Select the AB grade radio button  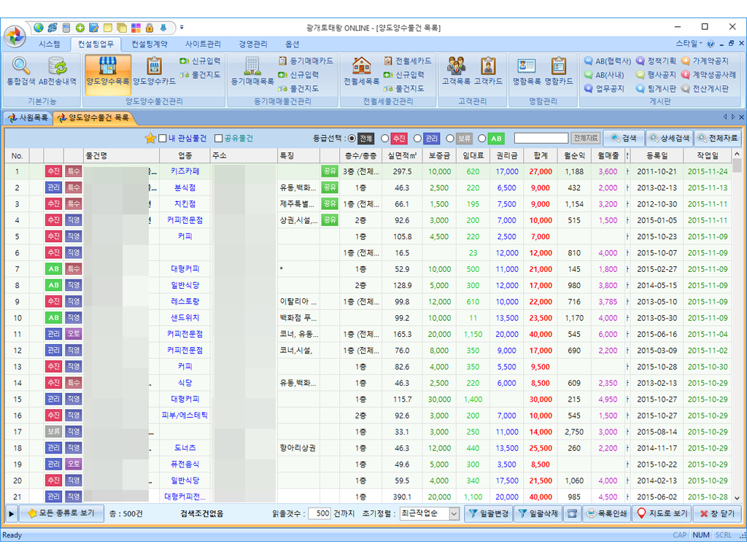tap(482, 139)
